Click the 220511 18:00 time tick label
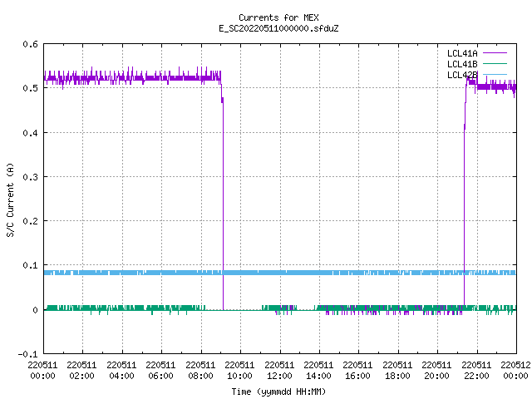 [x=397, y=371]
